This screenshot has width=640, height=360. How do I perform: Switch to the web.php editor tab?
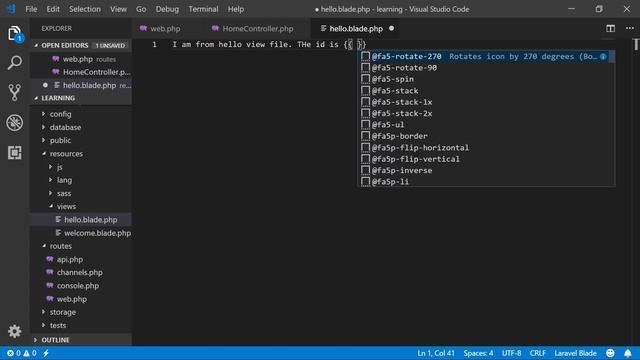[165, 29]
